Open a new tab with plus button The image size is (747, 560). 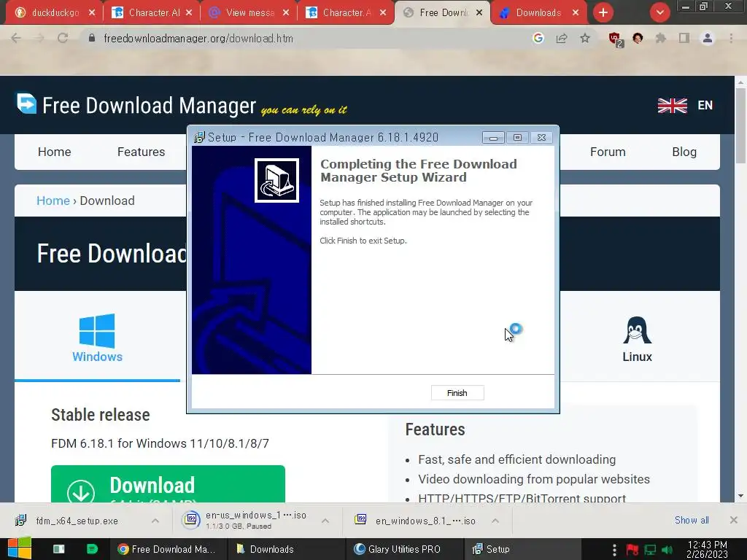tap(603, 13)
